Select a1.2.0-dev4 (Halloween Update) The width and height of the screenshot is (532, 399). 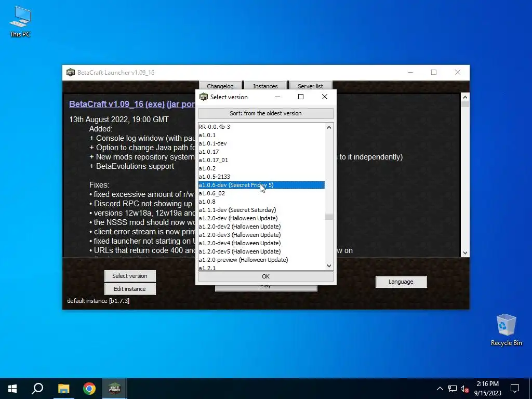pyautogui.click(x=261, y=243)
